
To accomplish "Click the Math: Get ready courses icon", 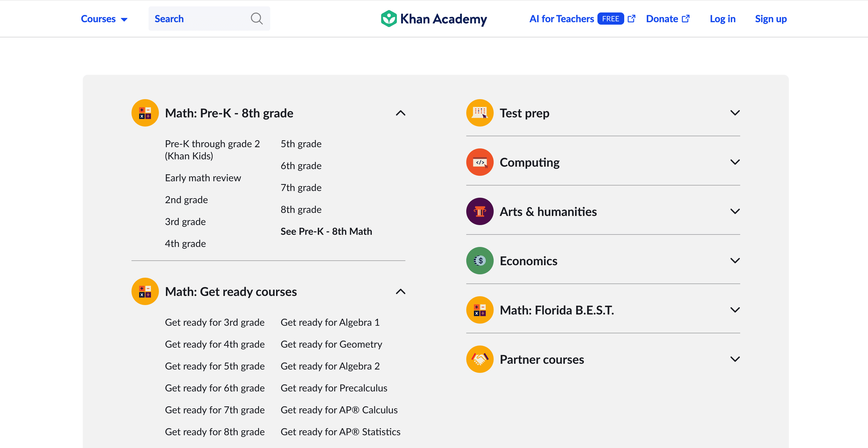I will [145, 291].
